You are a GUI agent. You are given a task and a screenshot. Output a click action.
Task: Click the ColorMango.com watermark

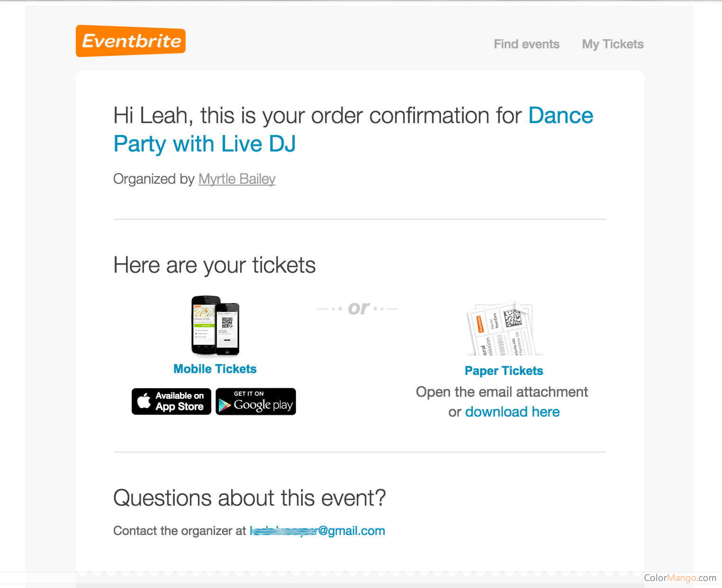click(x=680, y=578)
